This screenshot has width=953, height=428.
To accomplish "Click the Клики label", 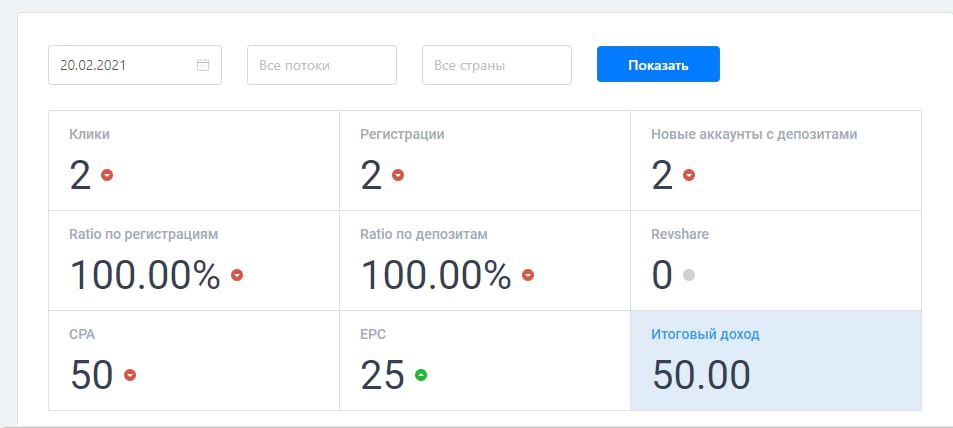I will tap(89, 134).
